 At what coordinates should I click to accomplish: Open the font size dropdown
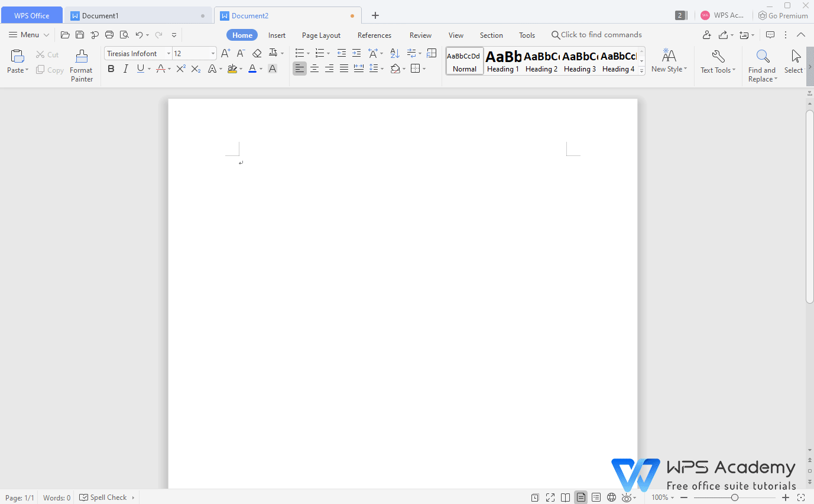pyautogui.click(x=213, y=53)
